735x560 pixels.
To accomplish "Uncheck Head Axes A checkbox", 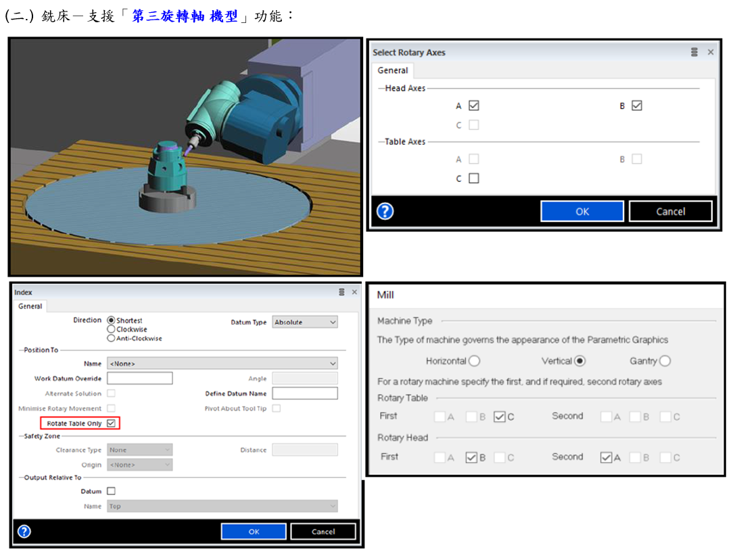I will click(x=473, y=106).
